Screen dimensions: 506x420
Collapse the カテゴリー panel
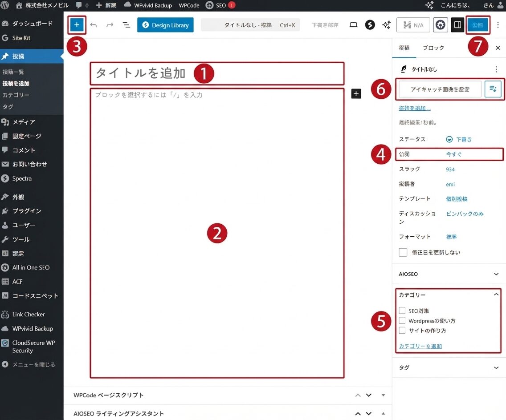(496, 295)
